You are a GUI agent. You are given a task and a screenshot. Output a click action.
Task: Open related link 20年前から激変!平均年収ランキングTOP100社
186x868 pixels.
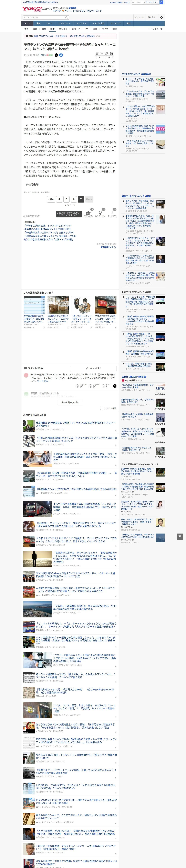(x=47, y=229)
